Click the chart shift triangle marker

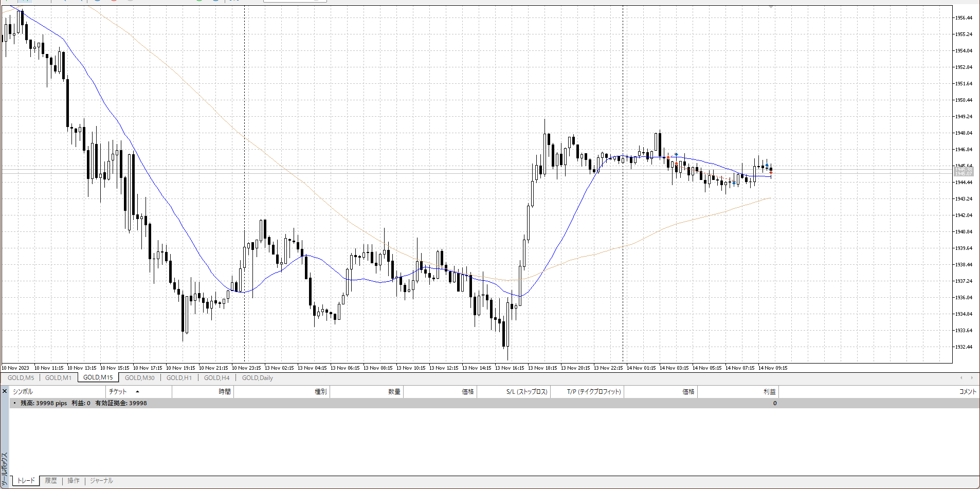(771, 7)
